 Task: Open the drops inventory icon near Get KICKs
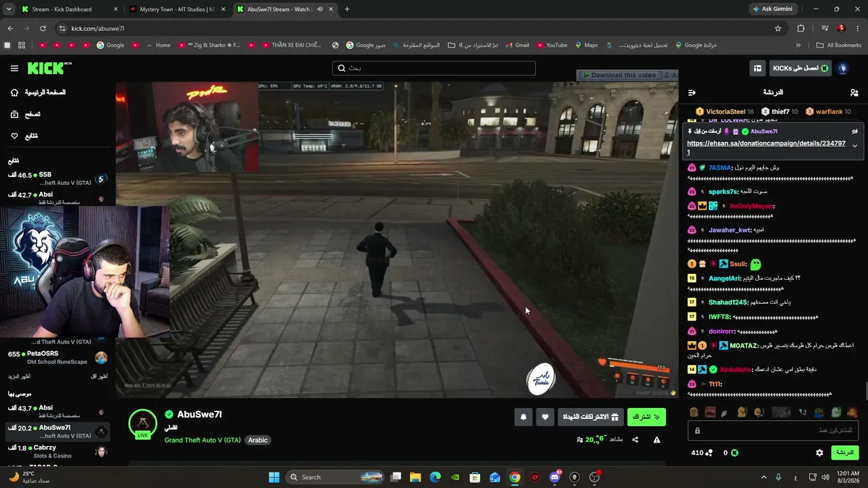pyautogui.click(x=757, y=68)
